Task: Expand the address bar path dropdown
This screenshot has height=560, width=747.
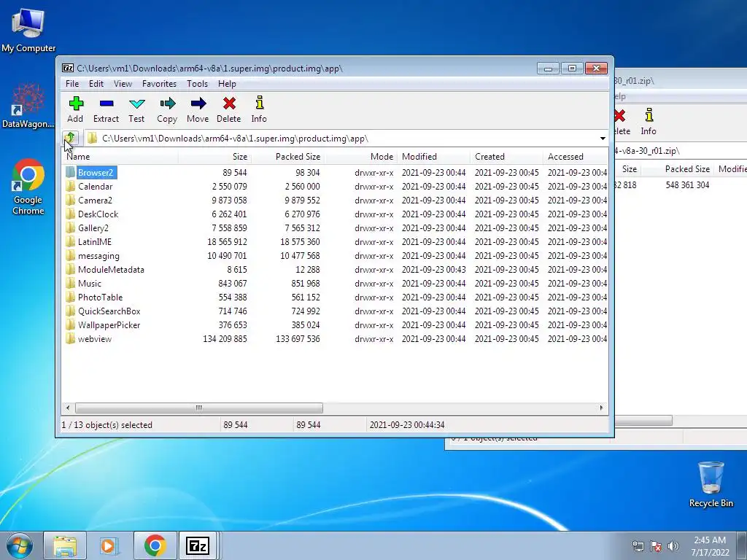Action: 603,139
